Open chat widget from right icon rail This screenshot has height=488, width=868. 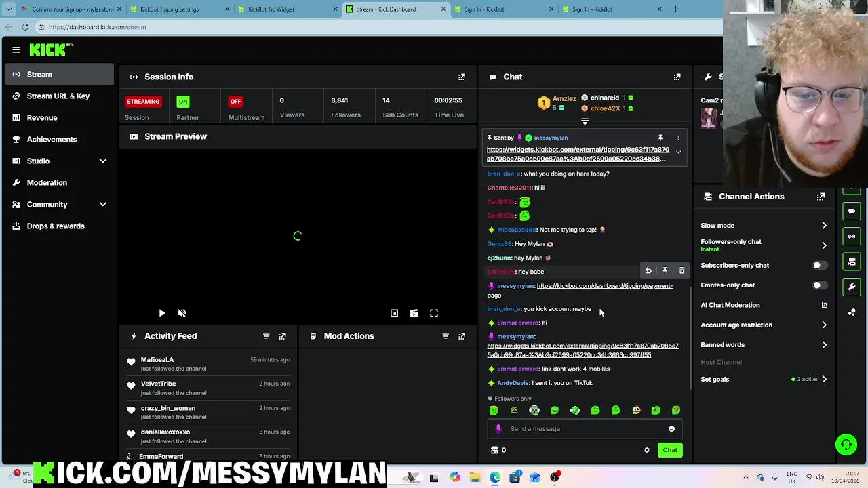[852, 211]
